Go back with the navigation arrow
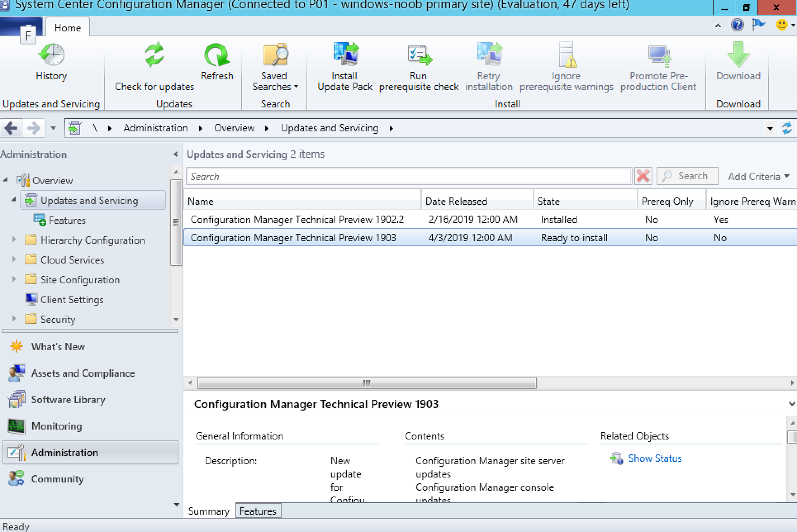This screenshot has width=797, height=532. [11, 128]
